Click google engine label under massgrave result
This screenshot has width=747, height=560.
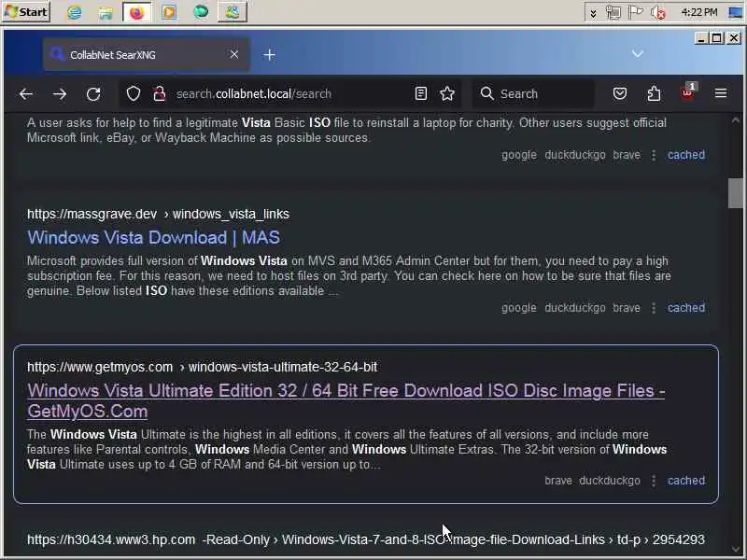519,308
